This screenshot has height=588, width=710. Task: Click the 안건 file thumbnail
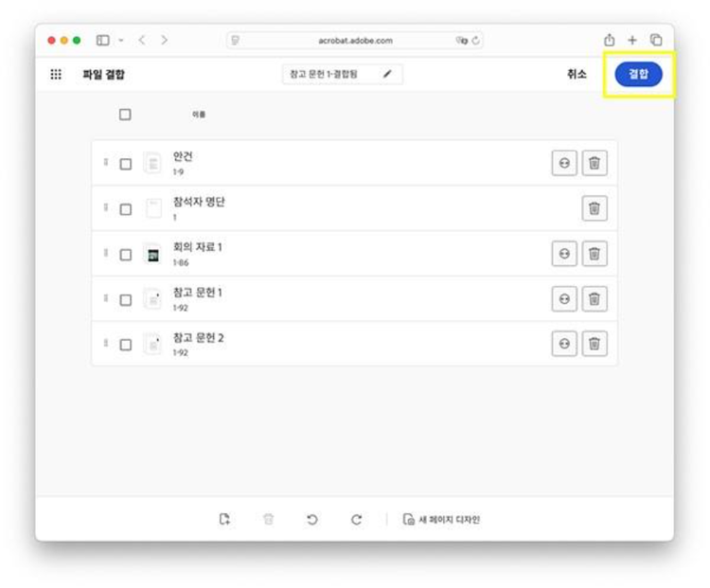[x=153, y=163]
